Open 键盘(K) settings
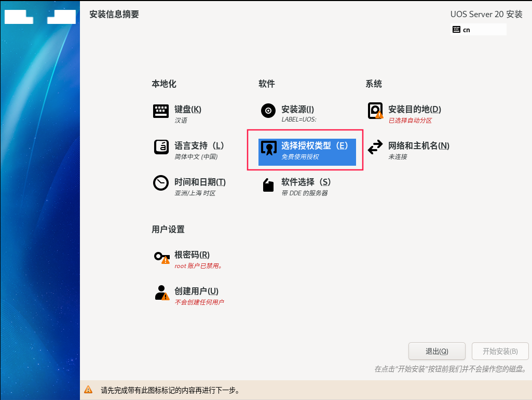This screenshot has height=400, width=532. [x=178, y=113]
